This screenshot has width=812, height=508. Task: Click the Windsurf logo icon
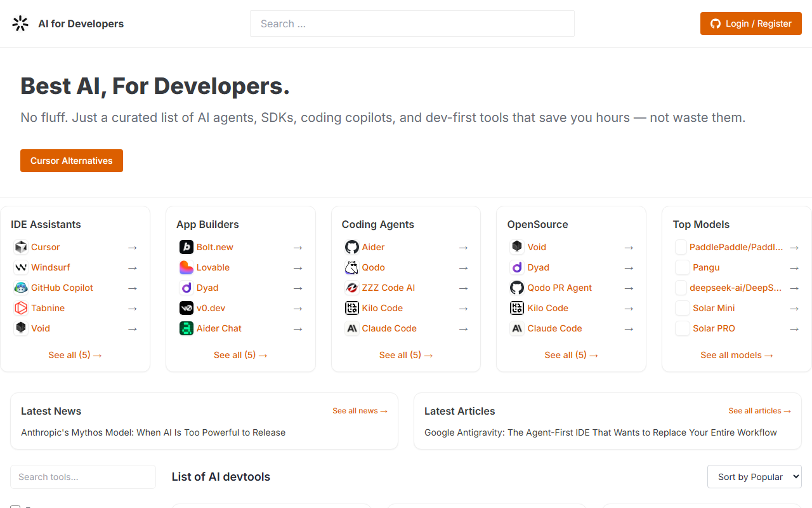click(21, 267)
